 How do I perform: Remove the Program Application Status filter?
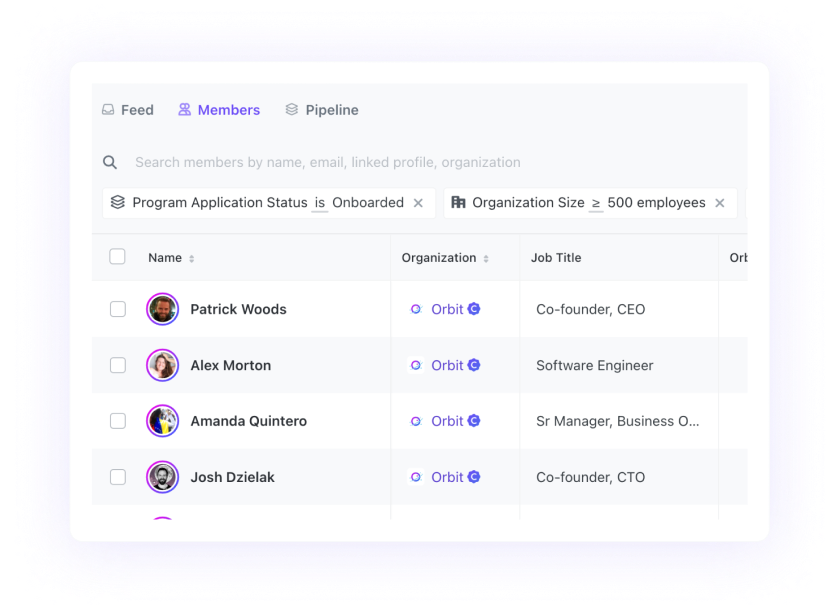coord(419,203)
